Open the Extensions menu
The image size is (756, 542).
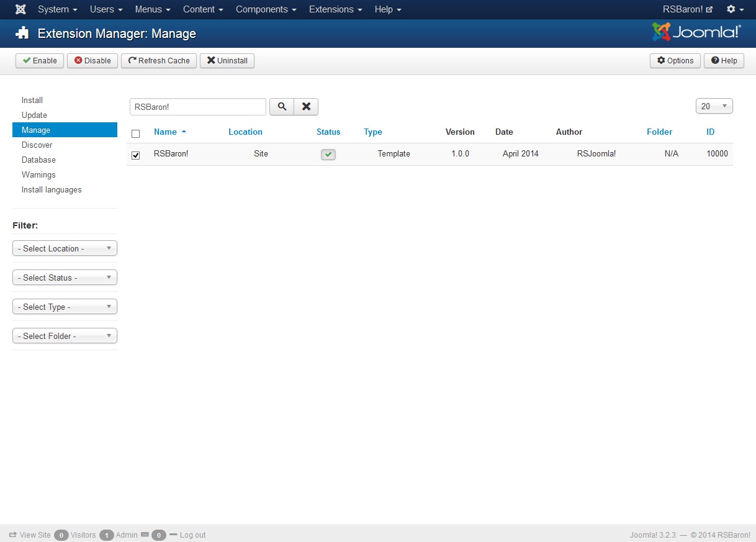coord(336,9)
